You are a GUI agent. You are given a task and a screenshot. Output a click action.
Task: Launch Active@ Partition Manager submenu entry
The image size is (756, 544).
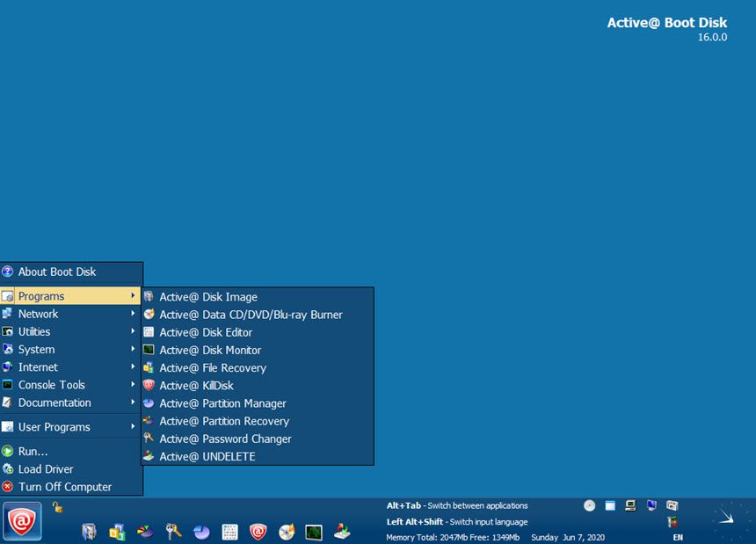point(258,403)
